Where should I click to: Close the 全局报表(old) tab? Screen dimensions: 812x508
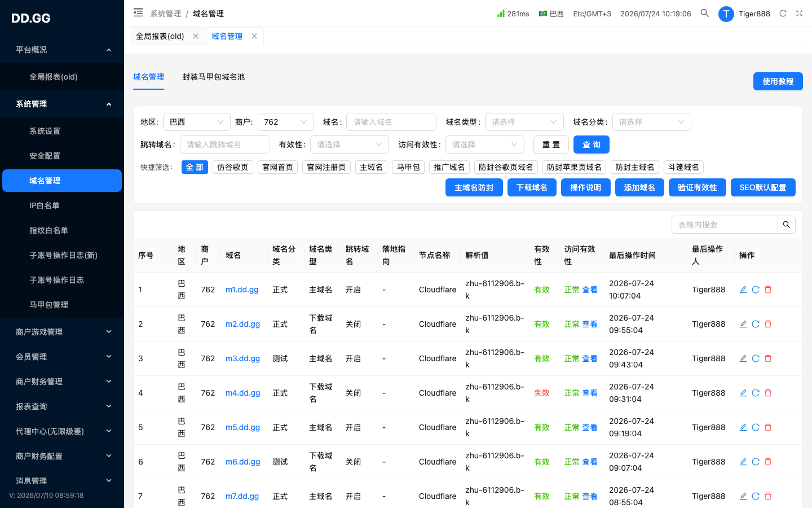click(x=196, y=36)
